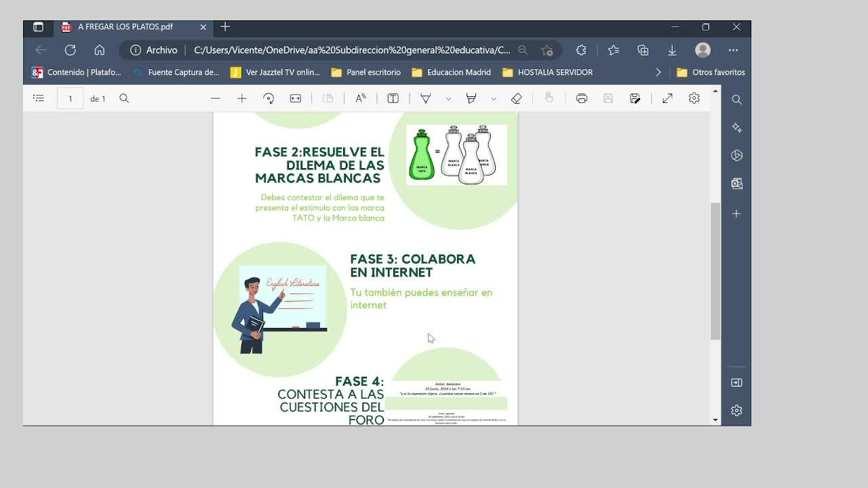Open address bar zoom indicator

pos(523,50)
